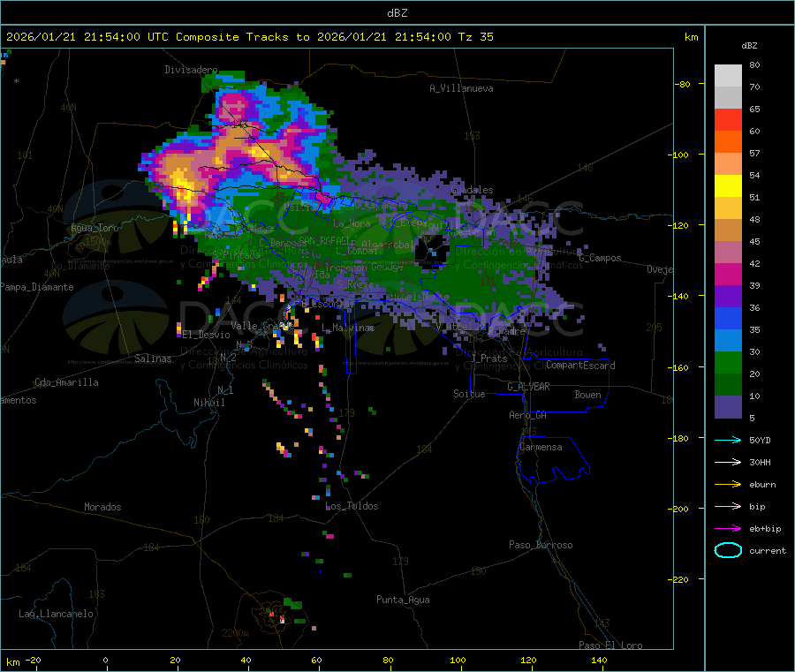The width and height of the screenshot is (795, 672).
Task: Select the gray 65-70 dBZ swatch
Action: 728,98
